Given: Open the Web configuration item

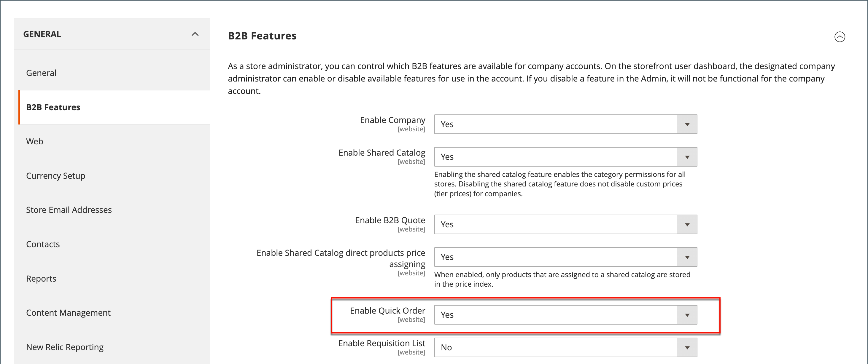Looking at the screenshot, I should [x=34, y=141].
